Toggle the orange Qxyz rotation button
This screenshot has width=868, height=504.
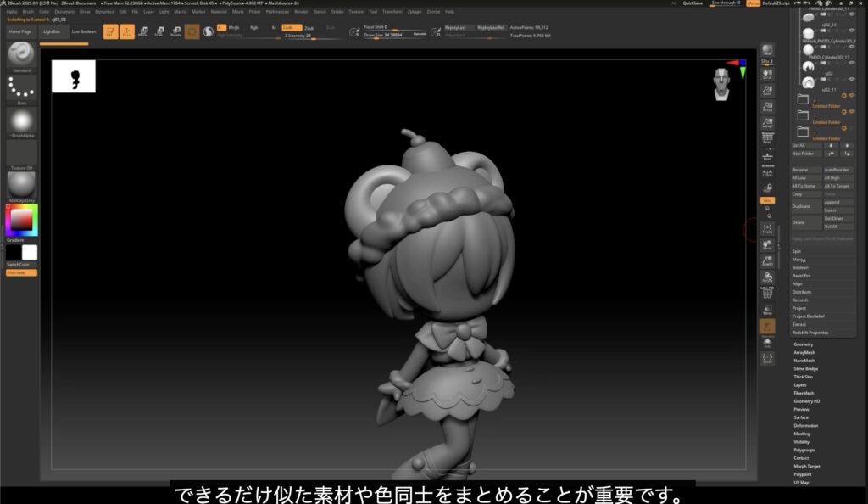pyautogui.click(x=767, y=200)
